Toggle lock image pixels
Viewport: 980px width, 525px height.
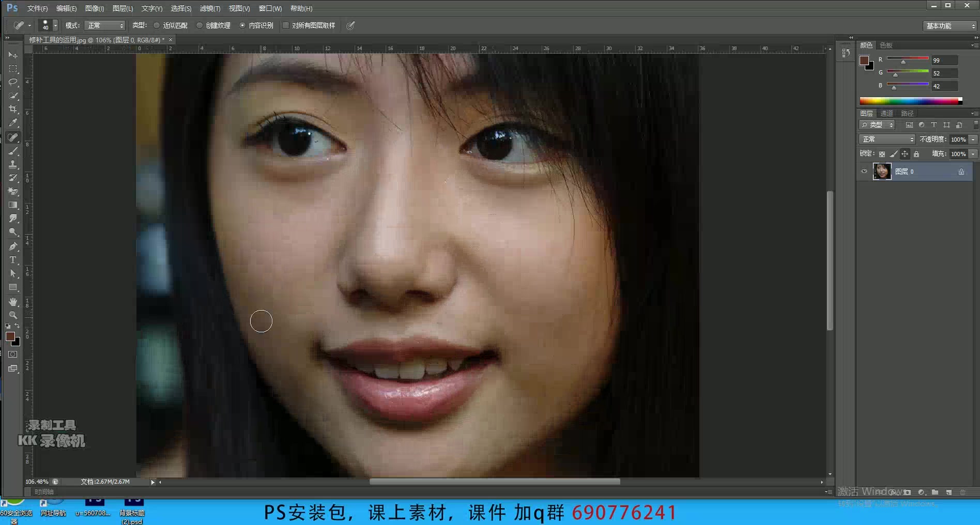click(x=893, y=154)
